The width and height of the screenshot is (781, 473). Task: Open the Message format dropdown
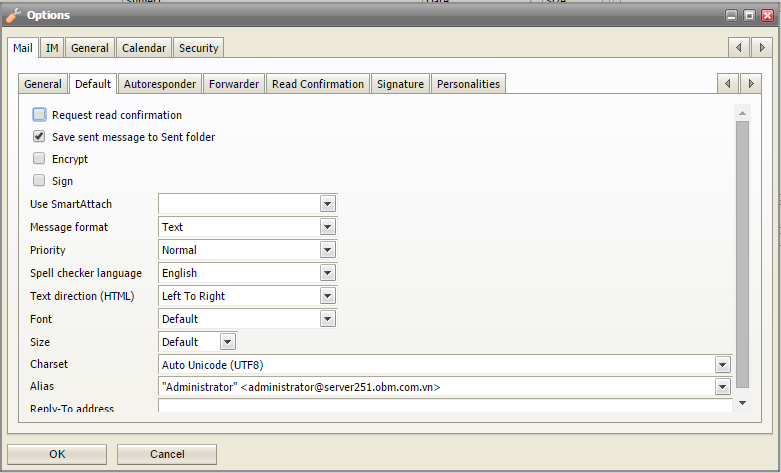point(327,227)
